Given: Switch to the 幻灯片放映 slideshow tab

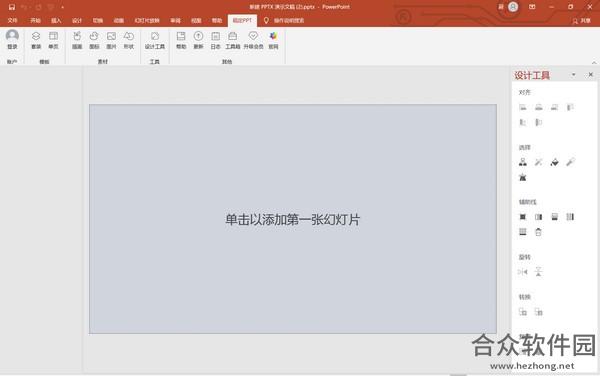Looking at the screenshot, I should coord(147,20).
